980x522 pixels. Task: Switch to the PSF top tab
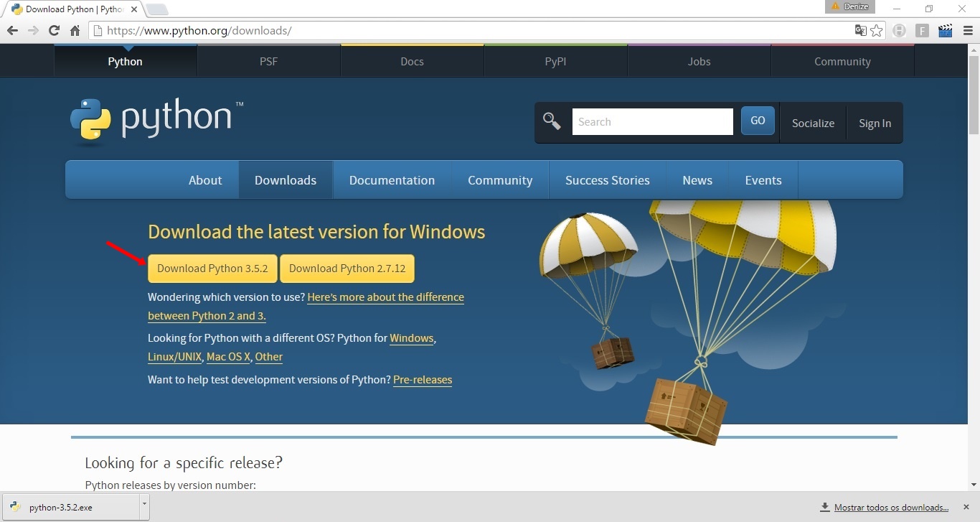pos(269,62)
